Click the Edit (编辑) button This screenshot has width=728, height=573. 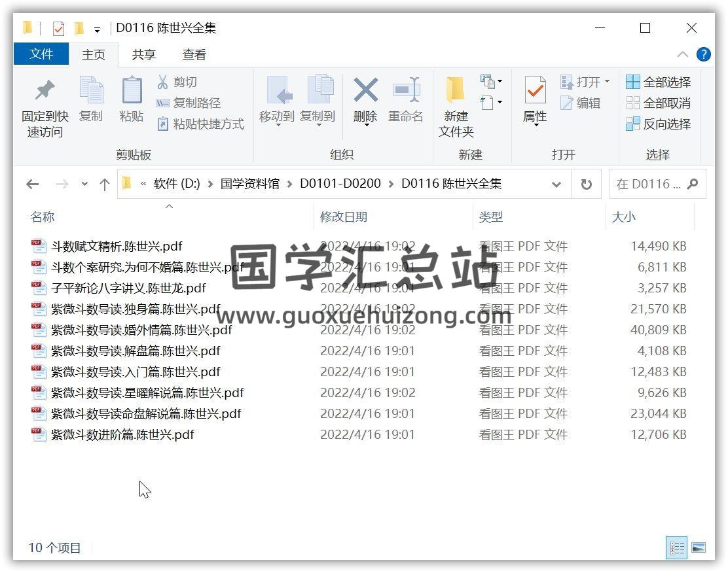580,103
